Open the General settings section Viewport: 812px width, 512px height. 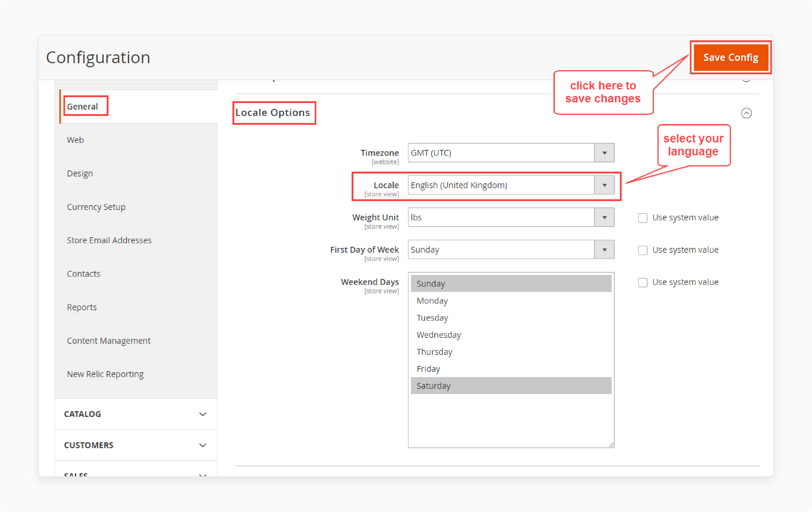pyautogui.click(x=83, y=106)
